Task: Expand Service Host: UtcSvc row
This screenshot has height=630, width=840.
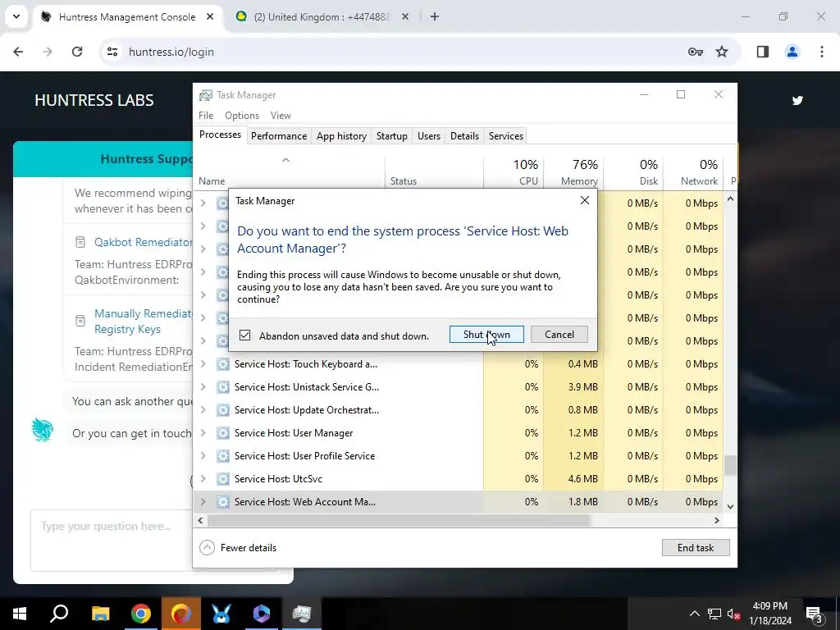Action: pyautogui.click(x=203, y=479)
